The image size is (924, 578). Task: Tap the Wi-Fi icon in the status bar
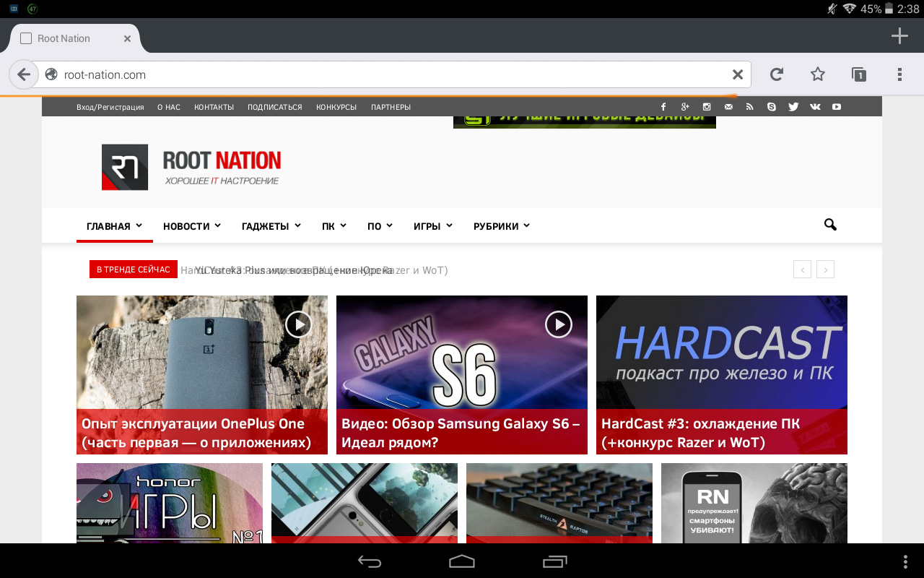849,9
